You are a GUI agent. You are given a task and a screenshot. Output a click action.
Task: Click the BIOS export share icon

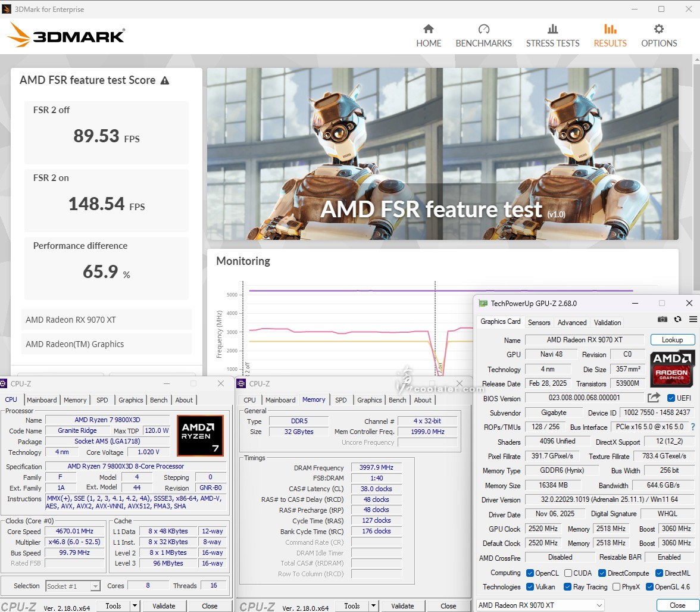(654, 398)
